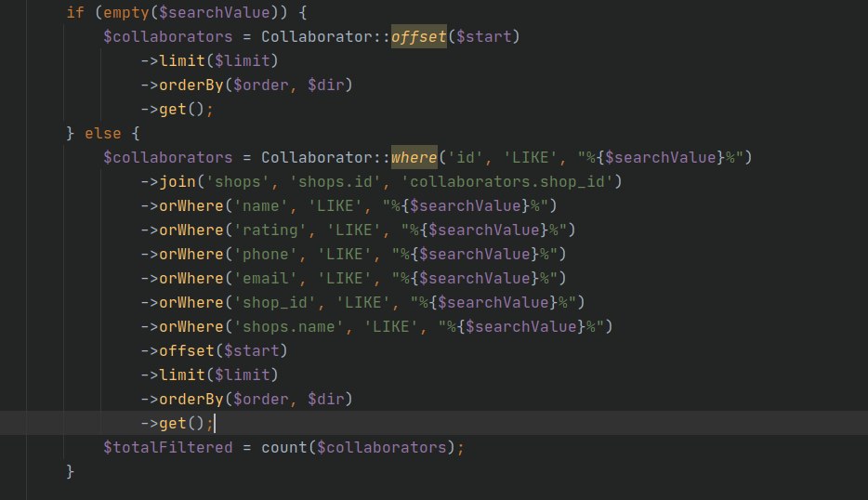The height and width of the screenshot is (500, 868).
Task: Click ->orderBy in the if block
Action: point(191,86)
